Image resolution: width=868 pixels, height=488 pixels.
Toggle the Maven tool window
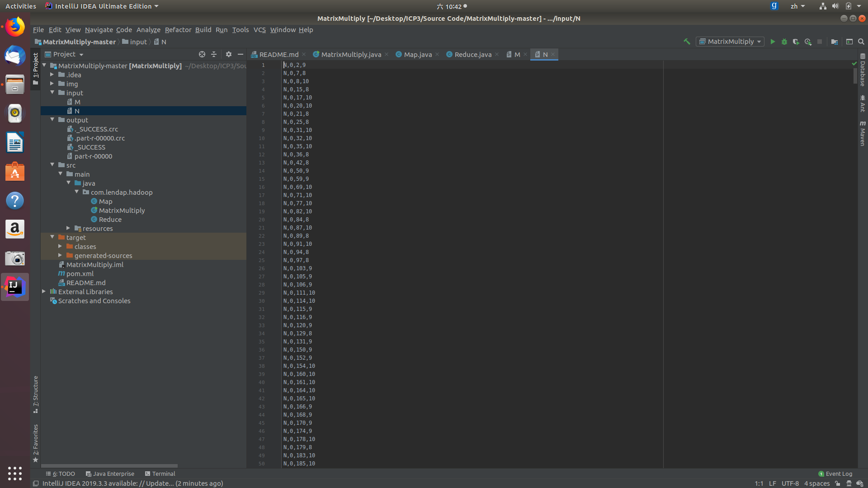[x=863, y=134]
